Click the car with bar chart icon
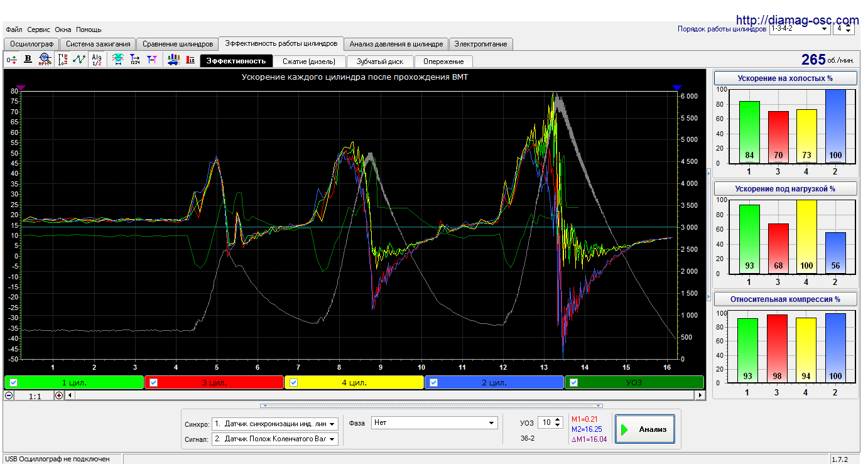The width and height of the screenshot is (868, 467). click(173, 60)
